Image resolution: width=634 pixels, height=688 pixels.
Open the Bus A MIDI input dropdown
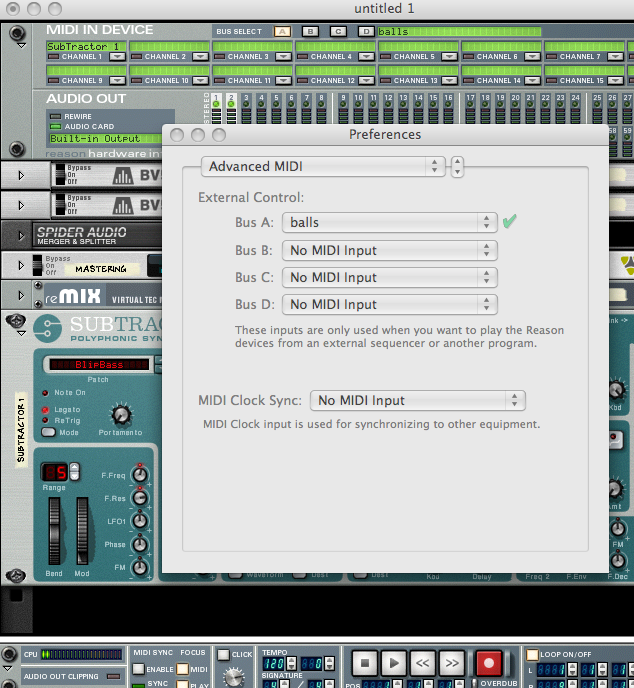pos(390,222)
